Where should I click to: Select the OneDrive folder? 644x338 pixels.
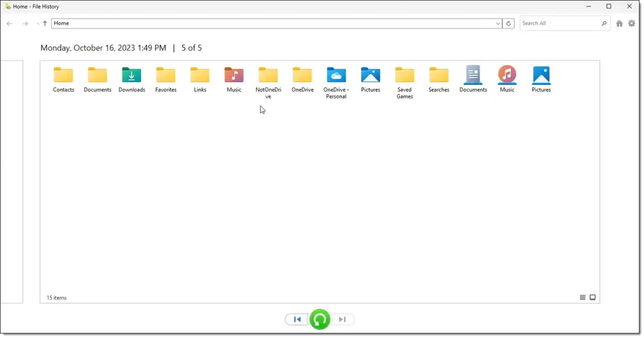302,80
